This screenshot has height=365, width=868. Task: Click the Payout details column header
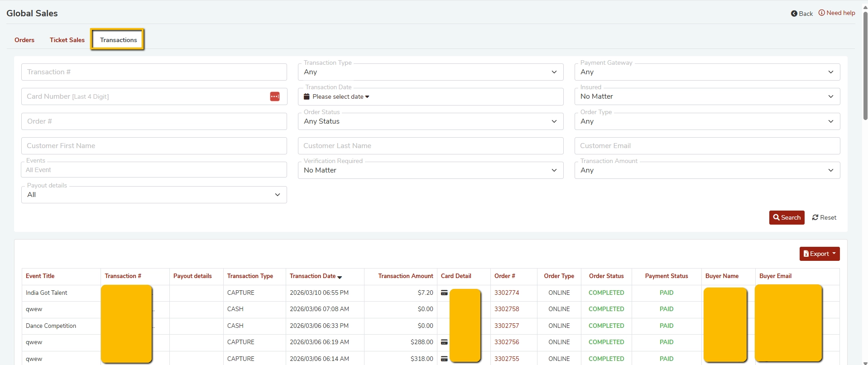[x=192, y=276]
